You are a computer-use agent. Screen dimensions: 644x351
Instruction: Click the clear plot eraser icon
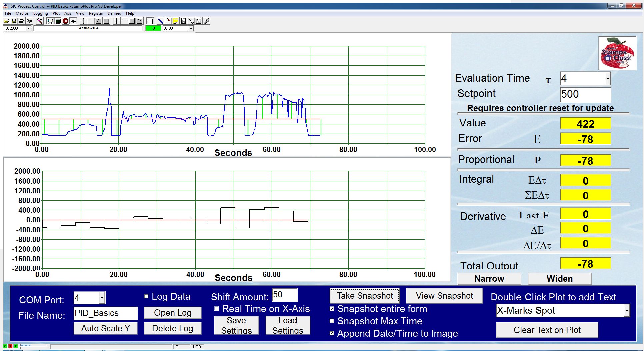pyautogui.click(x=40, y=21)
